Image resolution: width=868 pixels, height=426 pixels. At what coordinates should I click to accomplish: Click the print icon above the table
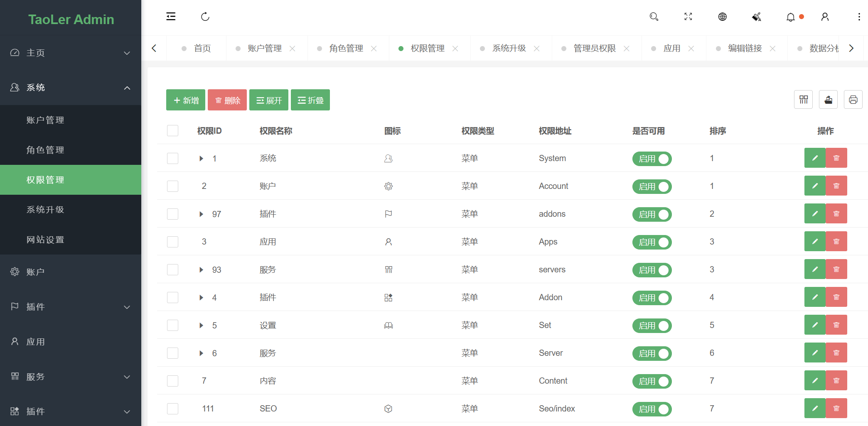(853, 100)
